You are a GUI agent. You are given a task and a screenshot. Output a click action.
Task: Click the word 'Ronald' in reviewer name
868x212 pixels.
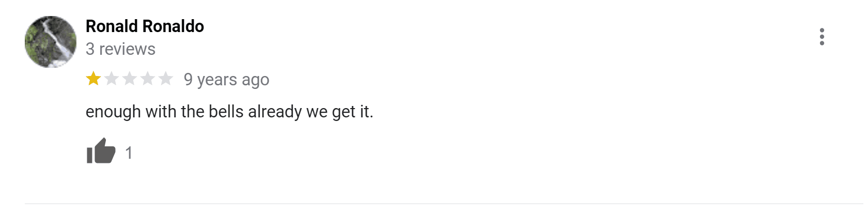[112, 26]
